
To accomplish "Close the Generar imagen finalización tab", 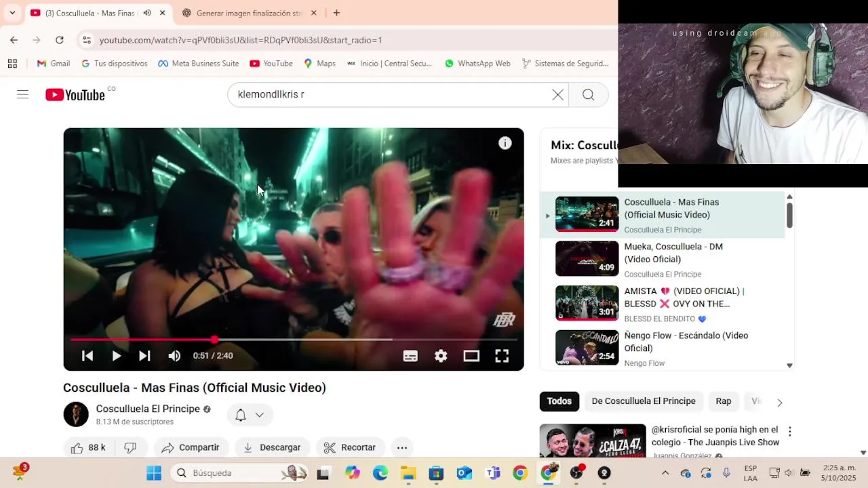I will pos(313,13).
